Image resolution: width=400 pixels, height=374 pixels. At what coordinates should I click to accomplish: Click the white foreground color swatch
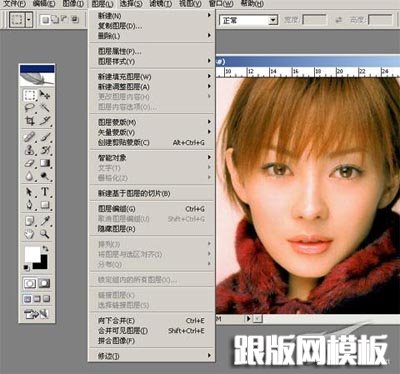32,254
